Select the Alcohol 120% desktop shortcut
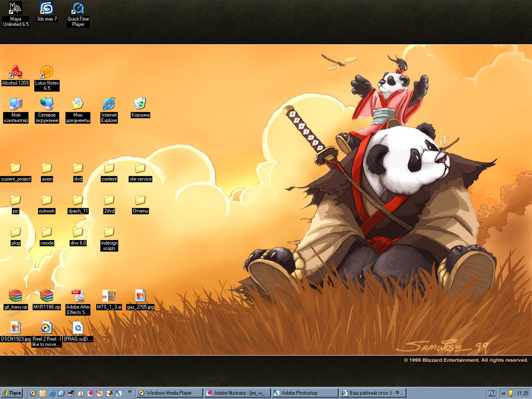Screen dimensions: 532x399 16,75
